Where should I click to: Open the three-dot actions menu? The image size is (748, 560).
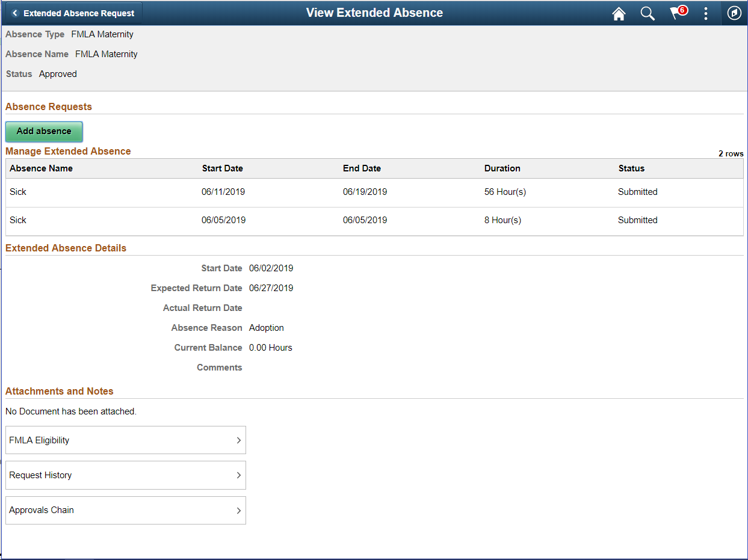pyautogui.click(x=706, y=13)
